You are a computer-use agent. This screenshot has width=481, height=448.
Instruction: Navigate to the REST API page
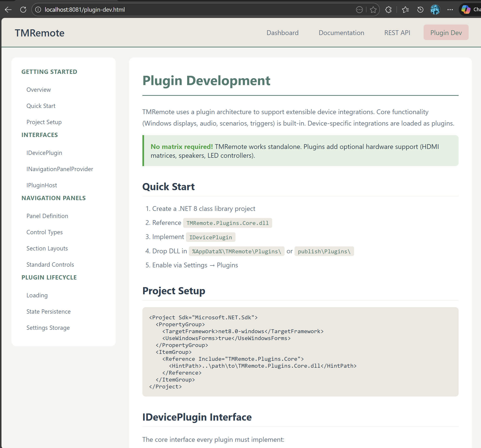(x=397, y=32)
